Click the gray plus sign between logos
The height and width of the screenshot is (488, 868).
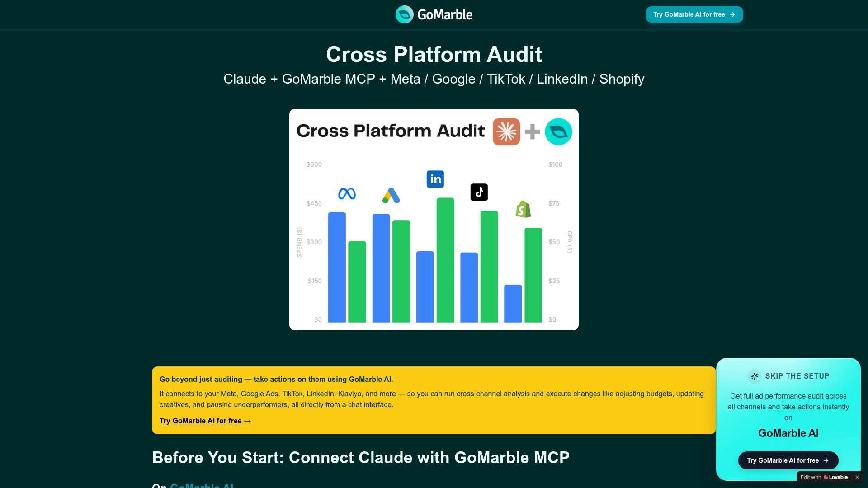point(532,131)
